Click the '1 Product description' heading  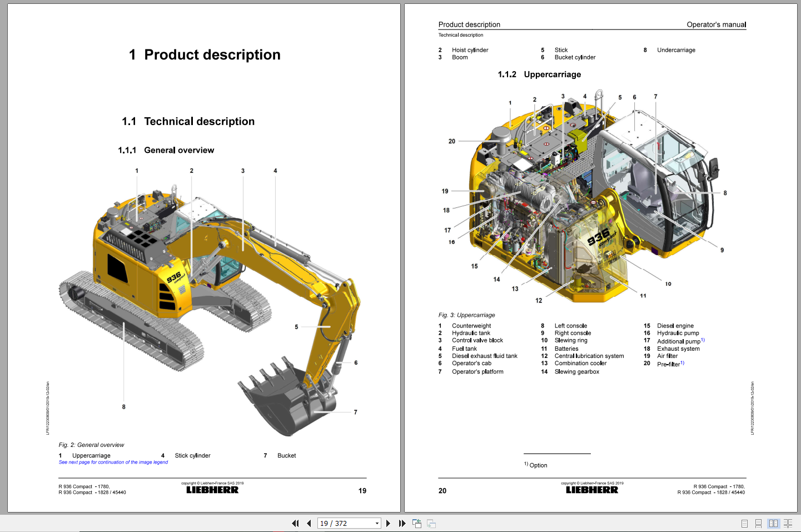[x=205, y=54]
